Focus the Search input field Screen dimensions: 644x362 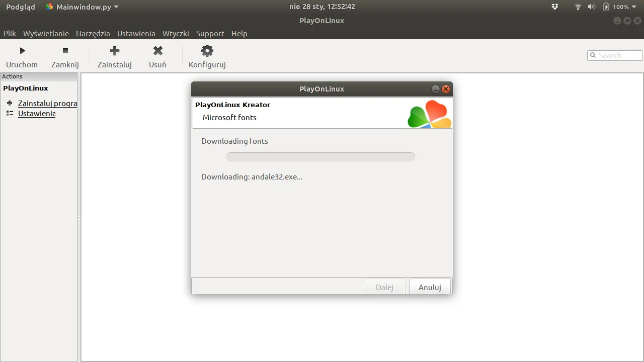615,55
